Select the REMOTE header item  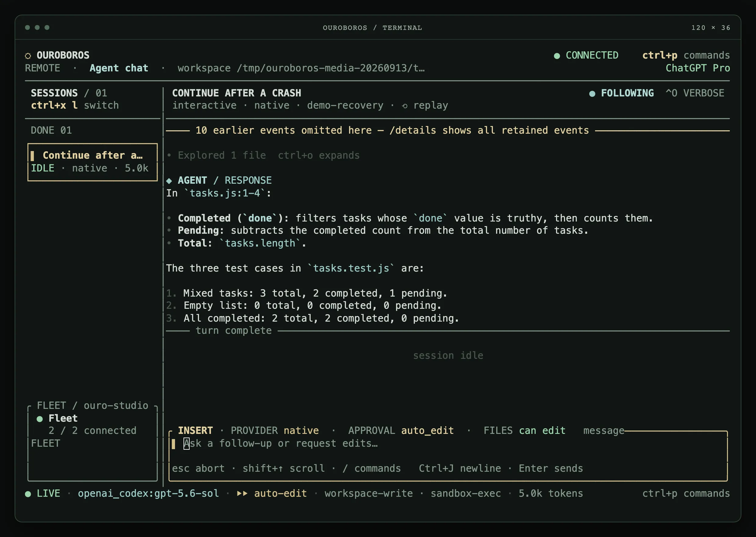coord(43,68)
